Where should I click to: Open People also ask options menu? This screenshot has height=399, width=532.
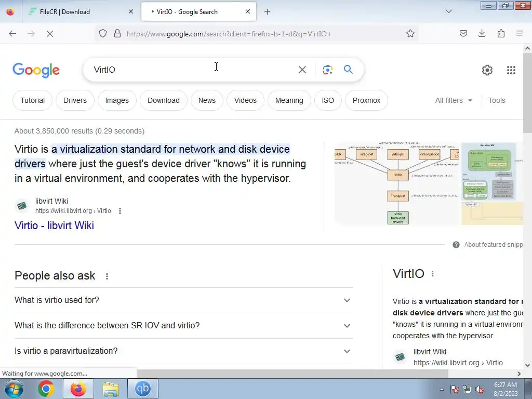pos(107,276)
